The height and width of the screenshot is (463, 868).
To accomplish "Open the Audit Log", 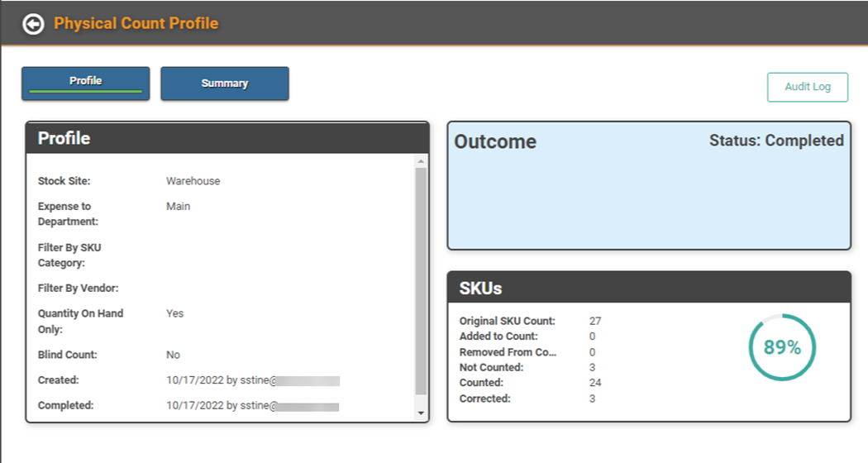I will click(807, 87).
